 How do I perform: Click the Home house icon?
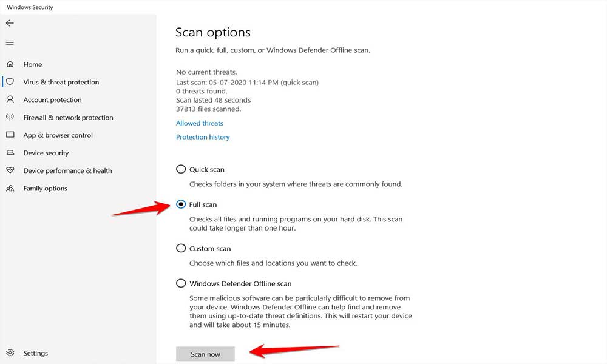pos(10,64)
